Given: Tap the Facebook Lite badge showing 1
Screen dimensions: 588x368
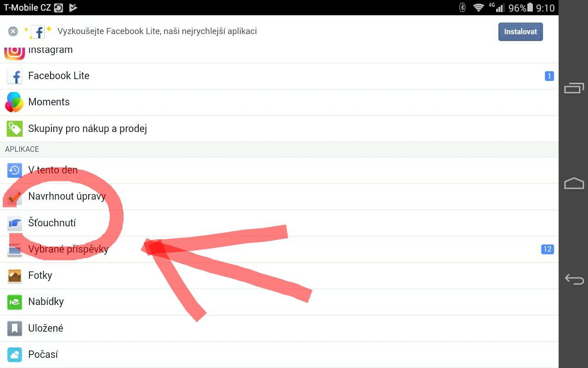Looking at the screenshot, I should tap(549, 76).
